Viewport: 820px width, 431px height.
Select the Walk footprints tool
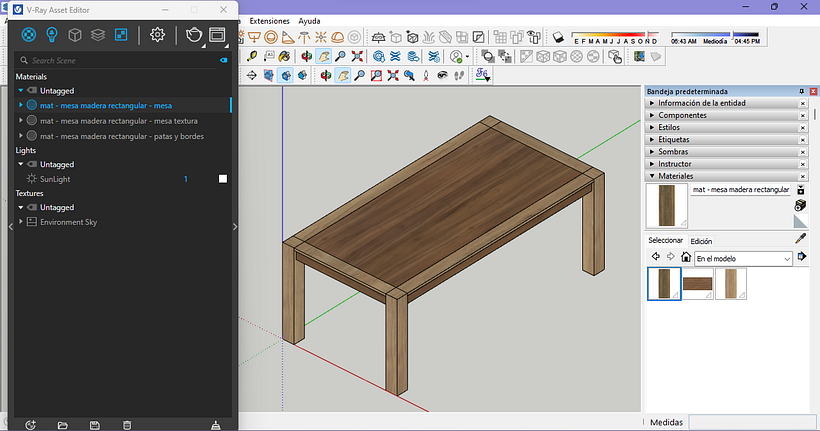click(x=459, y=75)
